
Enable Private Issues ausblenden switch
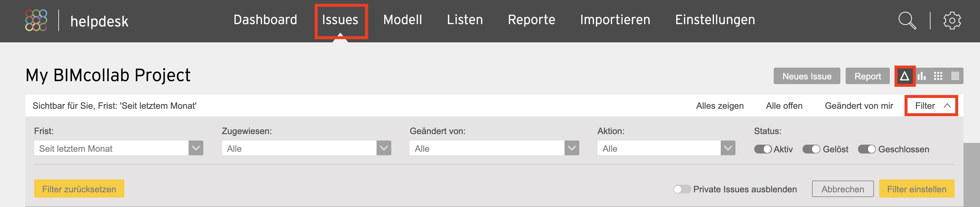tap(682, 189)
